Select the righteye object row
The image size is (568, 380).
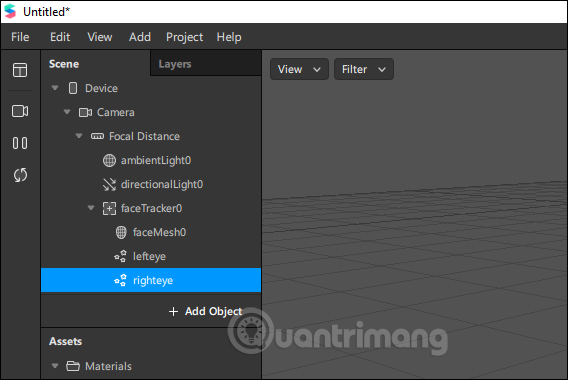tap(151, 280)
